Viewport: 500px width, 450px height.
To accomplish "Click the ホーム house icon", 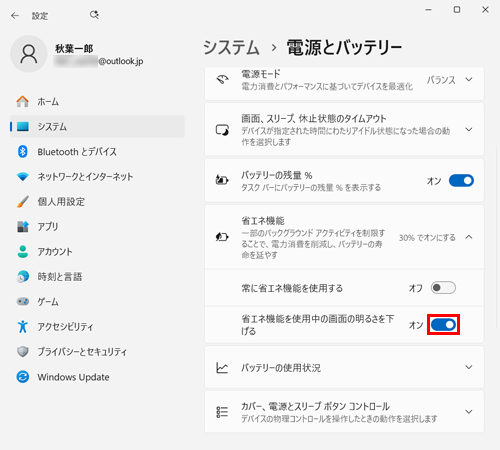I will 23,101.
